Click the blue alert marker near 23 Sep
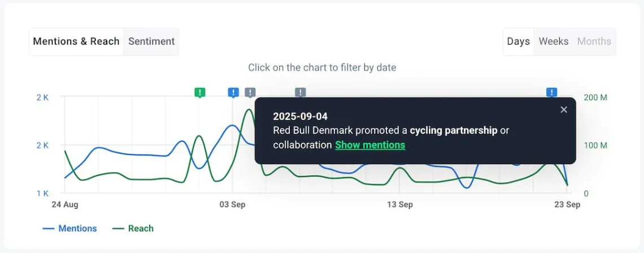 551,92
